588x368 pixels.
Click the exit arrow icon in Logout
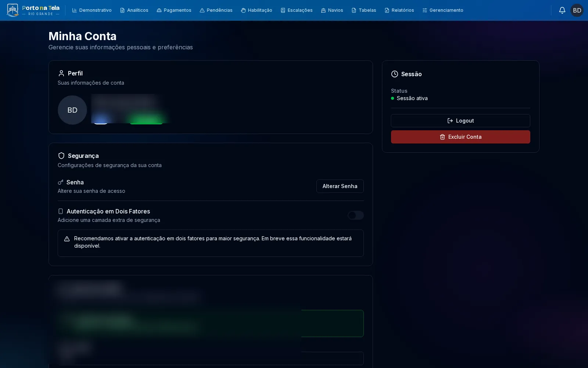pyautogui.click(x=450, y=121)
